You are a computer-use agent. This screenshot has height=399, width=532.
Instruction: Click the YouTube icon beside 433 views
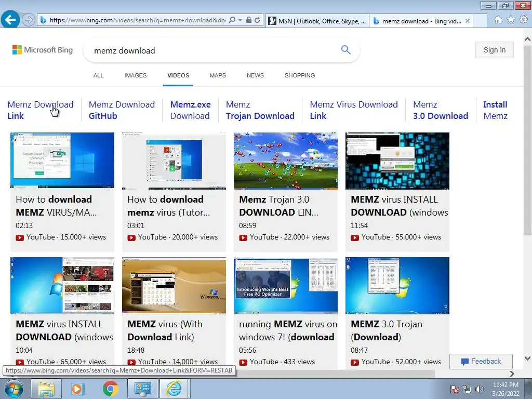coord(243,362)
